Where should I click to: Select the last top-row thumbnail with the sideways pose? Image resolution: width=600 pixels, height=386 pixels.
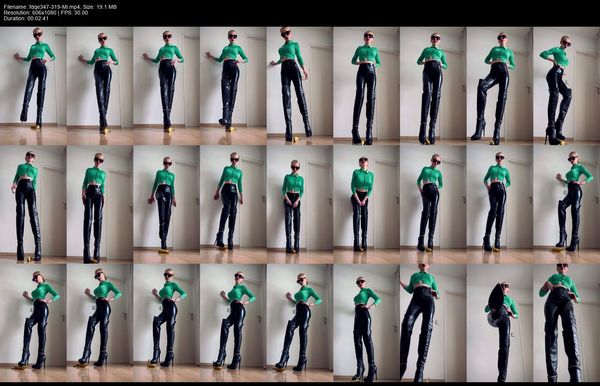pos(566,86)
